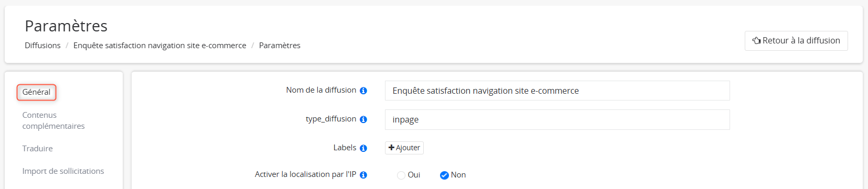Select the Oui radio button
The width and height of the screenshot is (868, 189).
pyautogui.click(x=401, y=175)
